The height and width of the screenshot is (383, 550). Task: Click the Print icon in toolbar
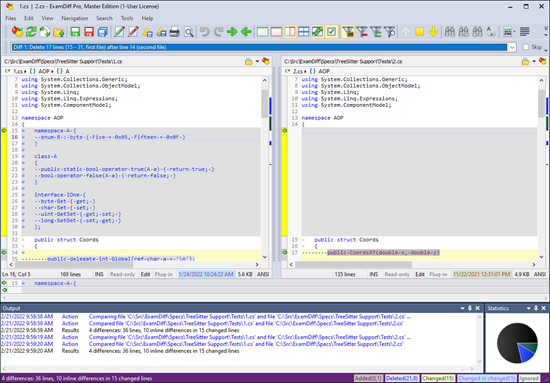[175, 32]
